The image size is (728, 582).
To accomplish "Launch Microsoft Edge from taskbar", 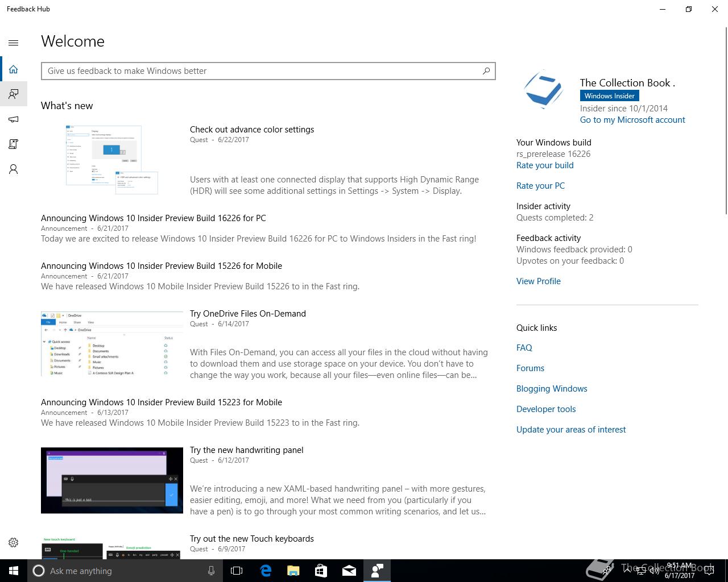I will (x=266, y=571).
